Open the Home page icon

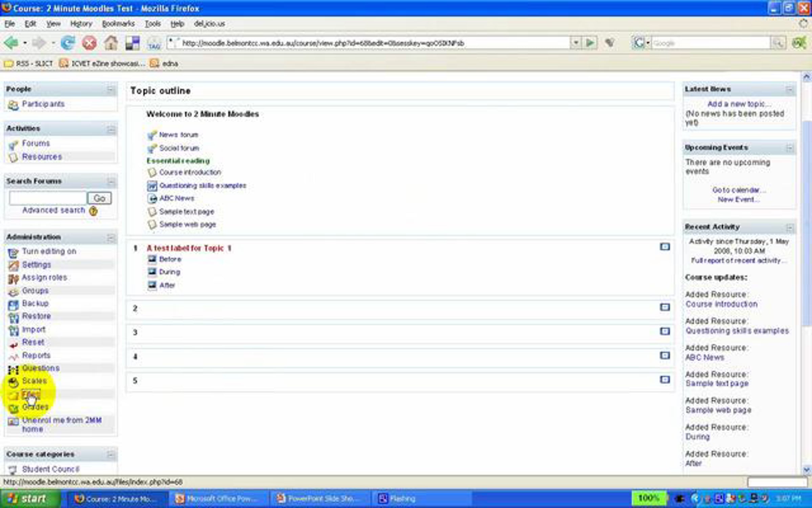(111, 43)
